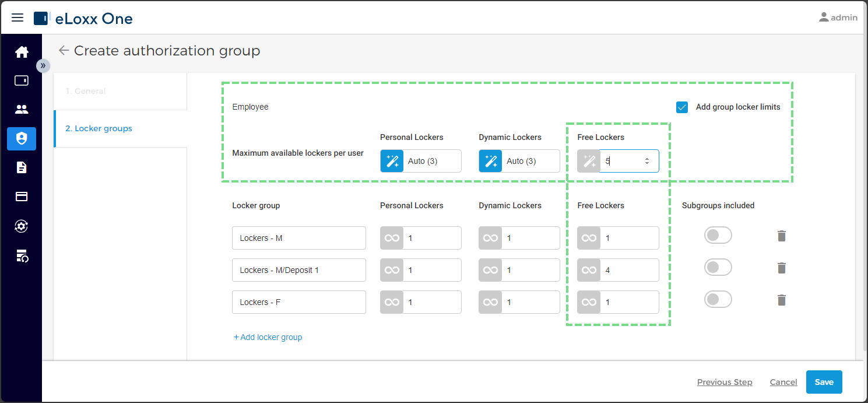Screen dimensions: 868x403
Task: Delete the Lockers - M/Deposit 1 row
Action: tap(782, 268)
